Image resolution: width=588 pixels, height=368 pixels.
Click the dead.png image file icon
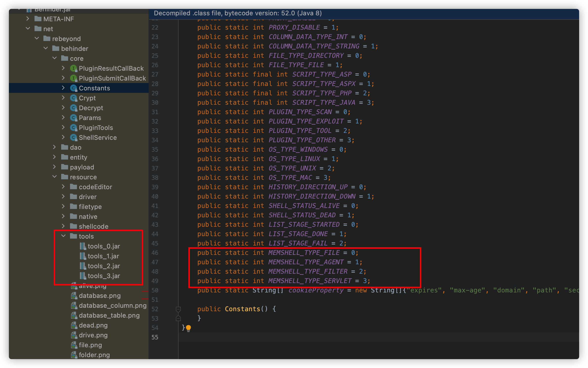(x=74, y=325)
